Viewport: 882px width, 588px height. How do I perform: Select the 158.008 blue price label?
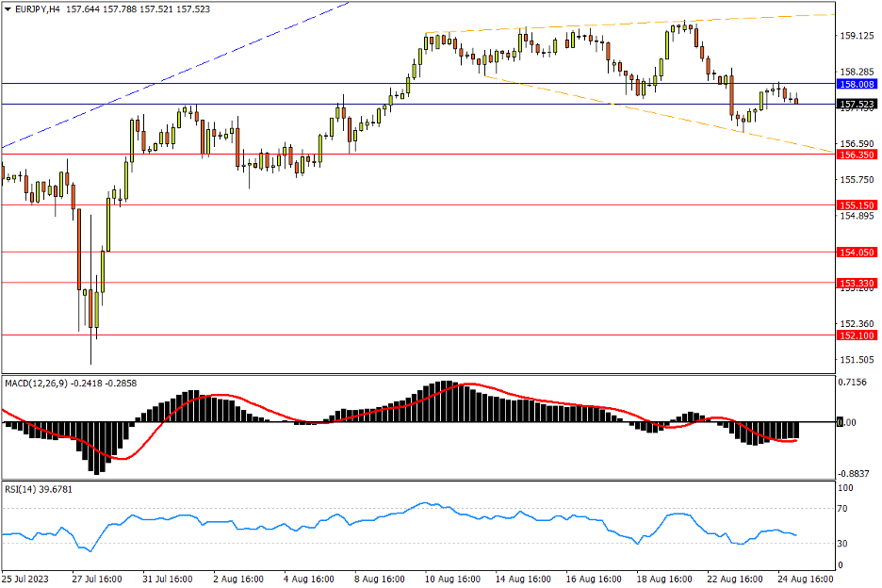click(x=857, y=84)
